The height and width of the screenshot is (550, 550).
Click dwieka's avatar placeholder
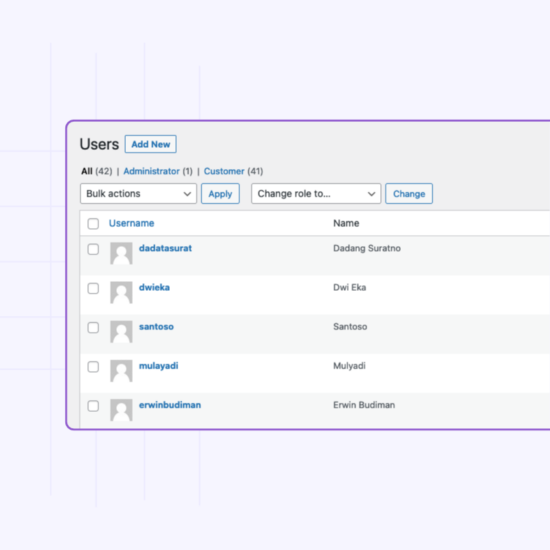point(121,293)
